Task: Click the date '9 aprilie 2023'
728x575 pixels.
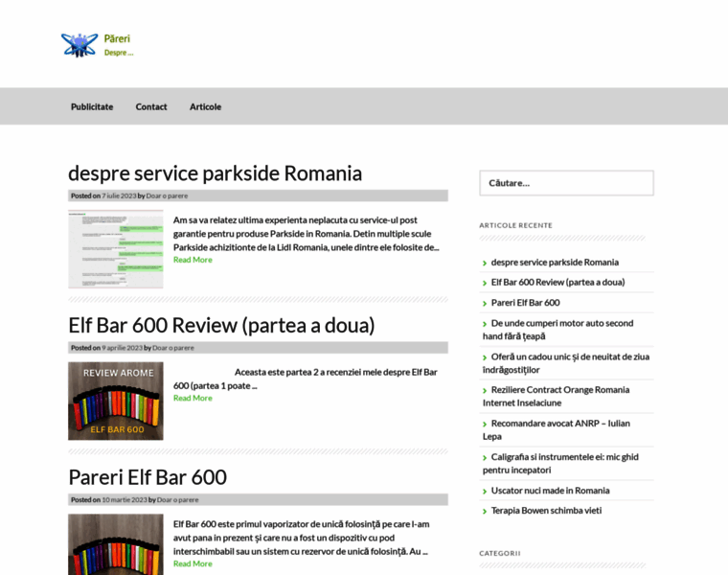Action: pyautogui.click(x=122, y=348)
